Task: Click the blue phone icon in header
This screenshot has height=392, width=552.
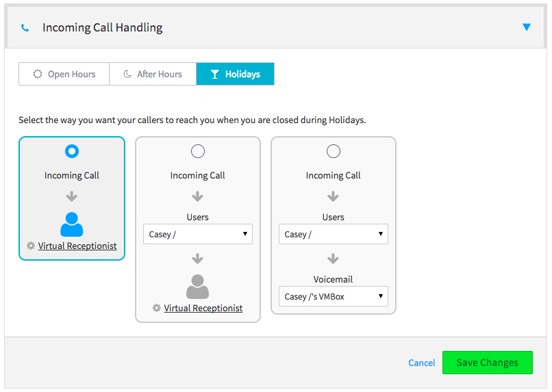Action: [x=25, y=28]
